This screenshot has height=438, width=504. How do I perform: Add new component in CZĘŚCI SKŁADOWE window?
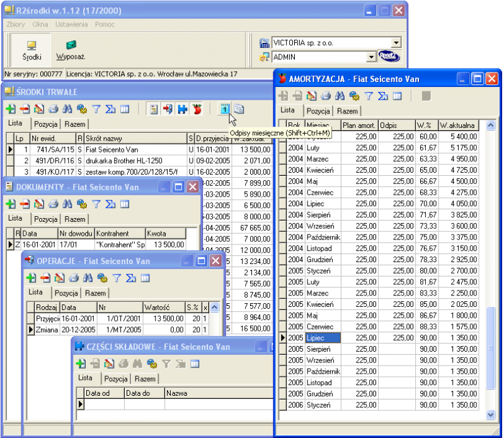point(81,364)
